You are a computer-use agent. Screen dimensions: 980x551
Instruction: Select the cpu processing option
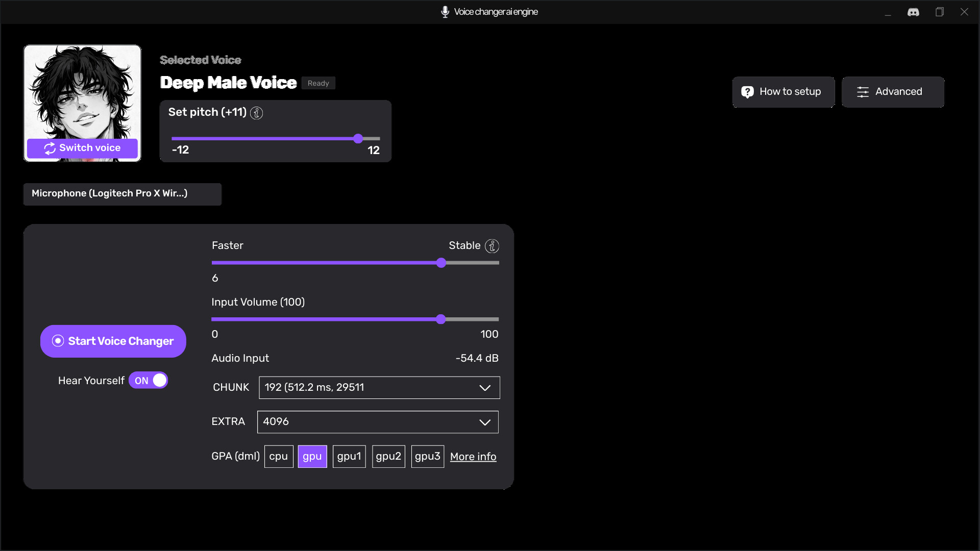pos(279,456)
